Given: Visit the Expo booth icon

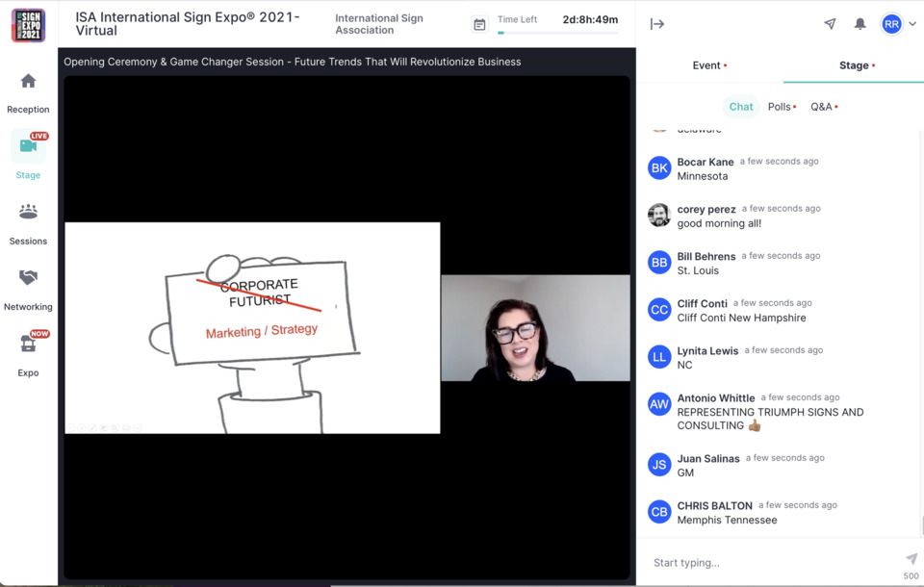Looking at the screenshot, I should (x=28, y=344).
